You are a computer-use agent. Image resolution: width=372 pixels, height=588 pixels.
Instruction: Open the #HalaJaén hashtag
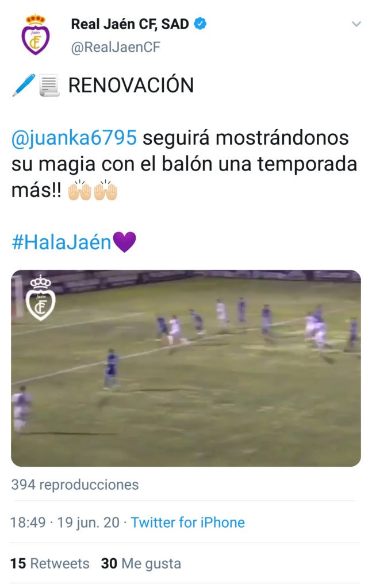[x=62, y=242]
